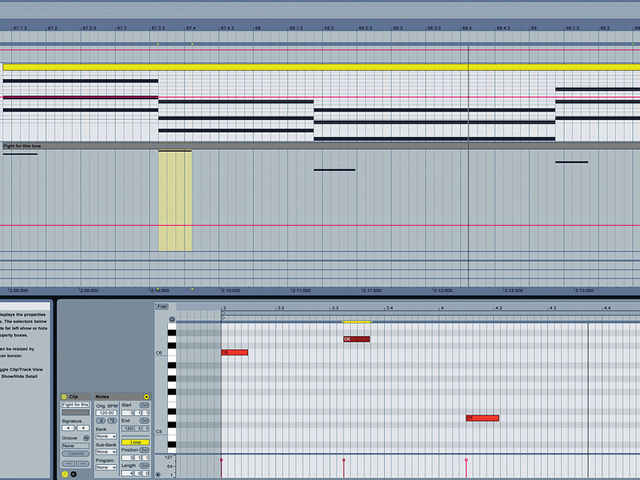Click the Commit groove button
Screen dimensions: 640x480
[x=76, y=453]
